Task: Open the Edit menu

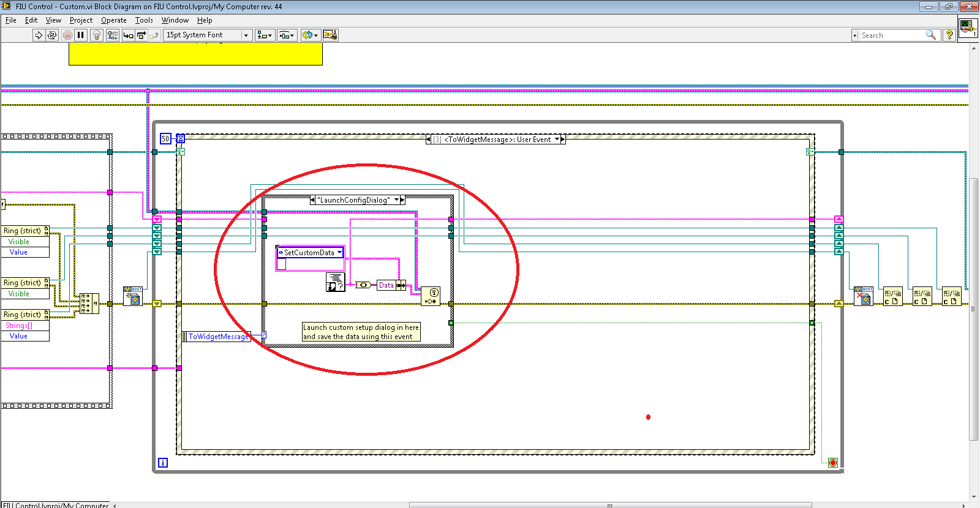Action: pos(31,20)
